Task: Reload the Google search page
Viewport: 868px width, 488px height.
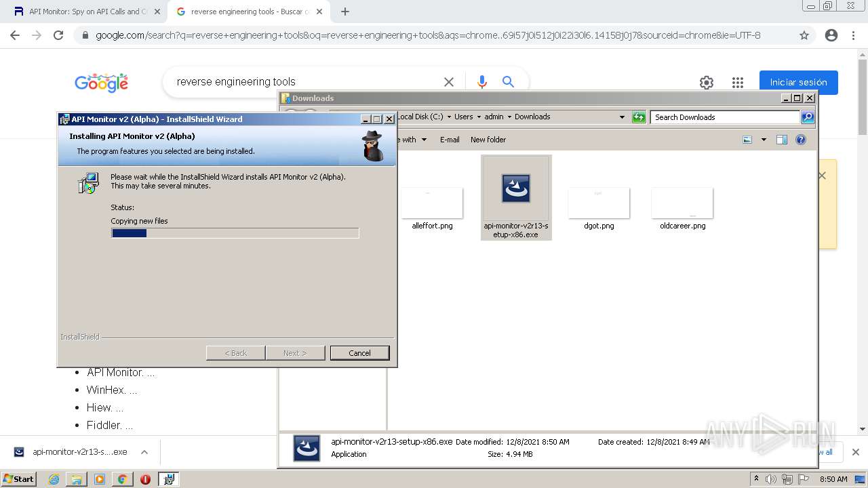Action: tap(58, 35)
